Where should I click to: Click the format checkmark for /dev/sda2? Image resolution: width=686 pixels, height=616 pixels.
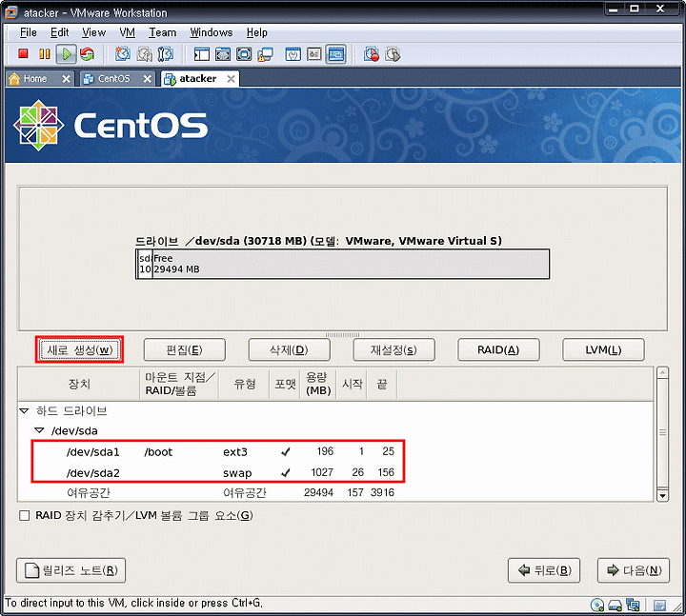(285, 472)
